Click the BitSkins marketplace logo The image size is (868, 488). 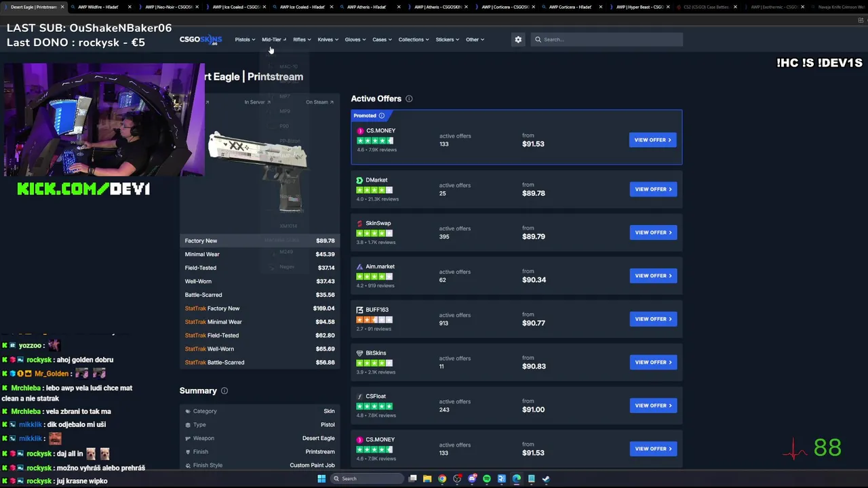coord(359,353)
